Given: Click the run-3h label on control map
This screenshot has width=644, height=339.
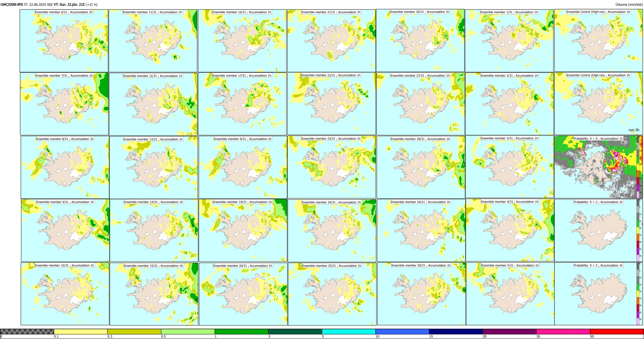Looking at the screenshot, I should (x=634, y=130).
